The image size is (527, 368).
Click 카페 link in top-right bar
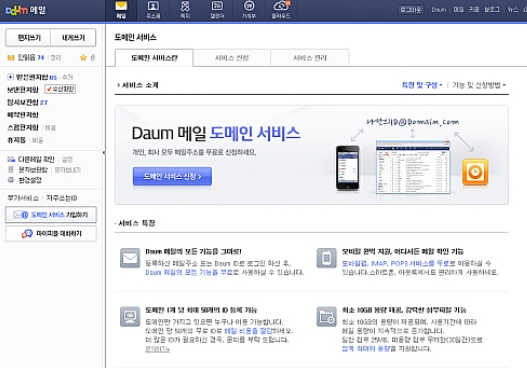click(474, 9)
